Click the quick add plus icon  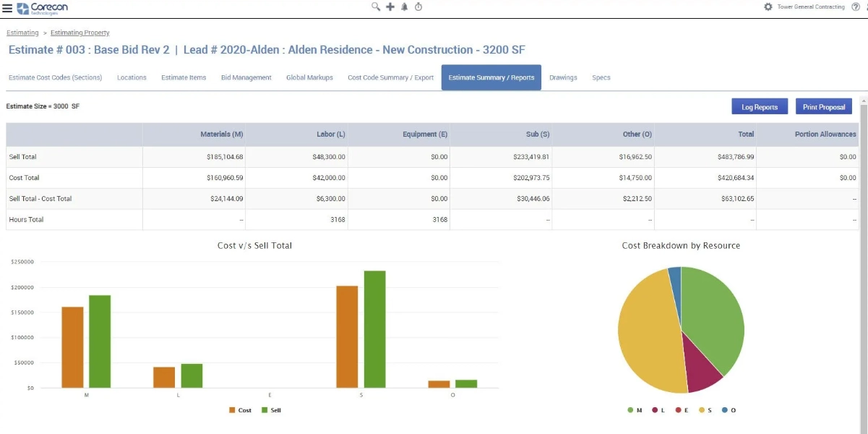[391, 7]
